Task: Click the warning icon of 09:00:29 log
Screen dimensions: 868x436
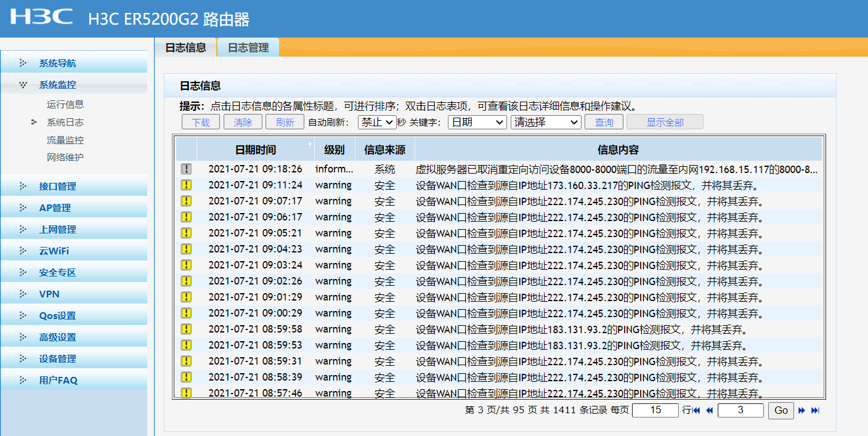Action: (186, 313)
